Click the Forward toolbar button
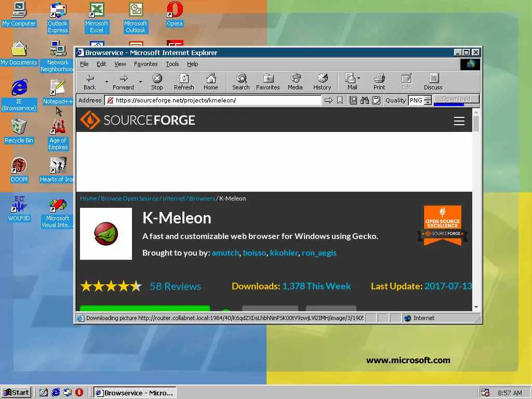The height and width of the screenshot is (399, 532). click(x=123, y=82)
